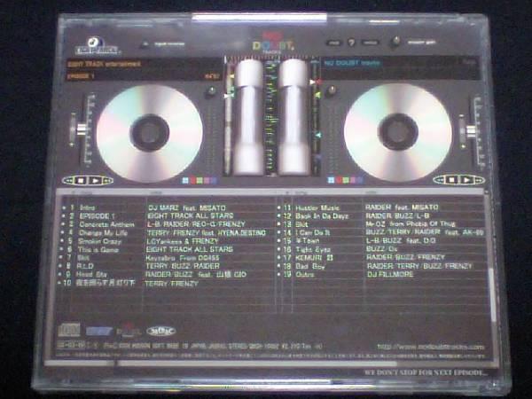This screenshot has width=532, height=399.
Task: Select red swatch under left deck
Action: pyautogui.click(x=192, y=181)
